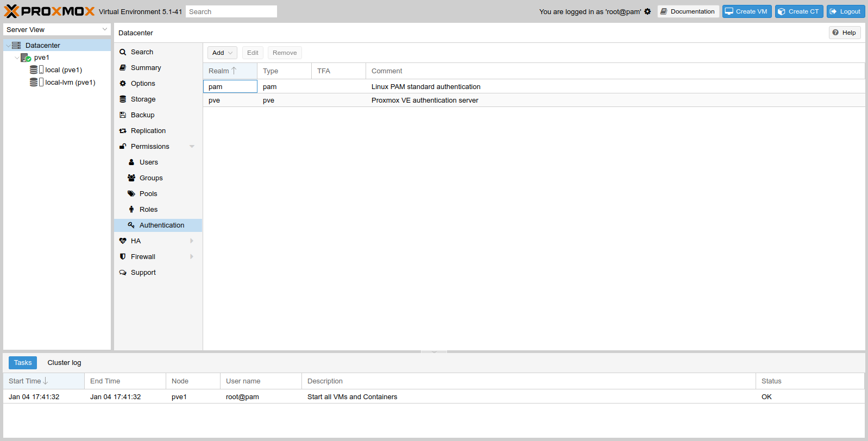Sort tasks by Status header
Image resolution: width=868 pixels, height=441 pixels.
pyautogui.click(x=810, y=381)
